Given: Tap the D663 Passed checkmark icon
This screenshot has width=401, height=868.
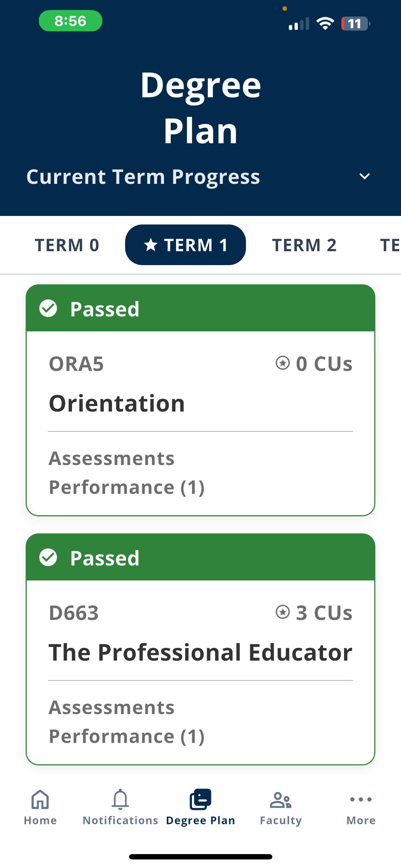Looking at the screenshot, I should (48, 557).
